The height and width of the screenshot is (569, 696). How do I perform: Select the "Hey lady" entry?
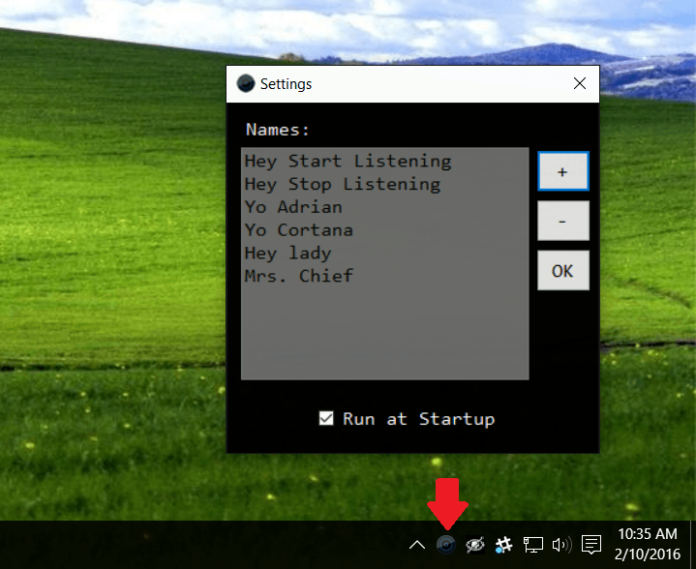288,253
